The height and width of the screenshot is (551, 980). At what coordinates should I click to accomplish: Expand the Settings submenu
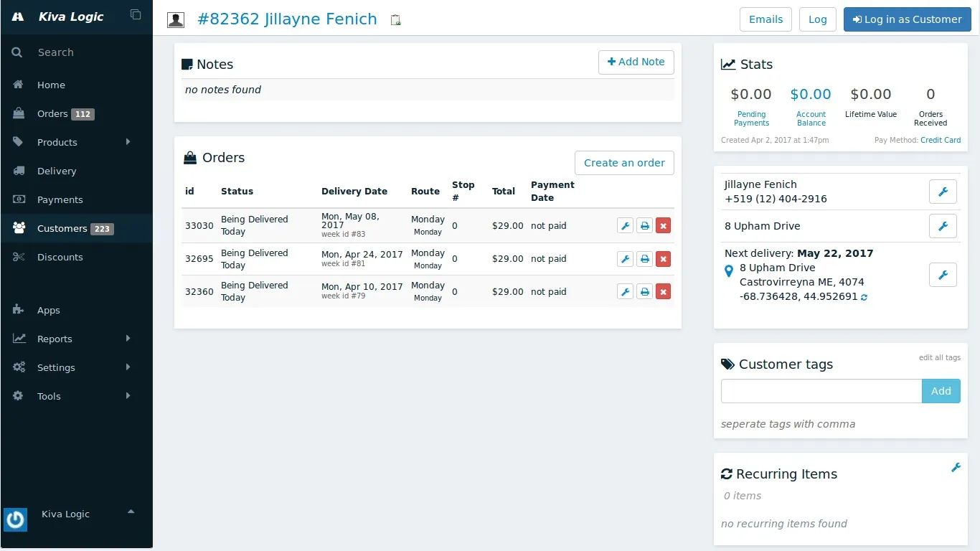(x=128, y=367)
